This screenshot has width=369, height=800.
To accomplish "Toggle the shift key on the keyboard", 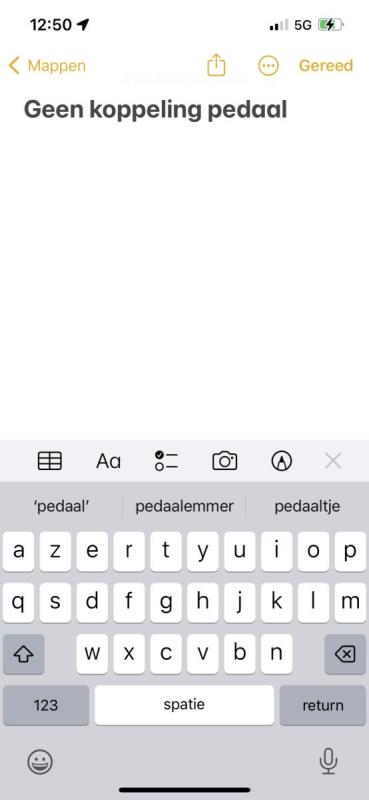I will 23,654.
